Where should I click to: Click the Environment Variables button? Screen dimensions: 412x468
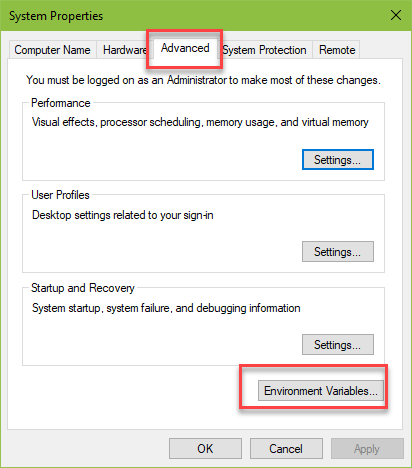click(321, 391)
